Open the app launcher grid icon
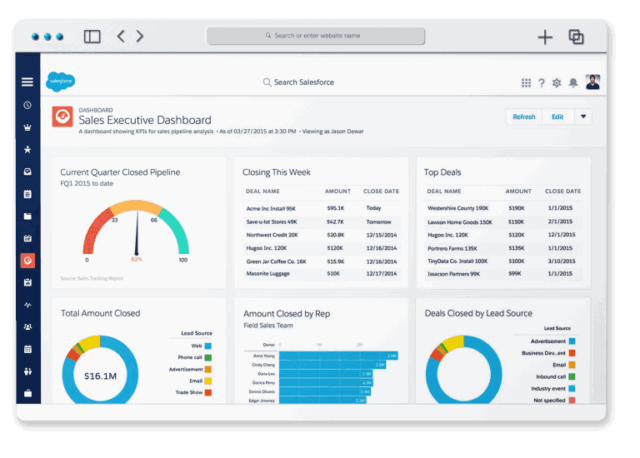640x458 pixels. [526, 83]
